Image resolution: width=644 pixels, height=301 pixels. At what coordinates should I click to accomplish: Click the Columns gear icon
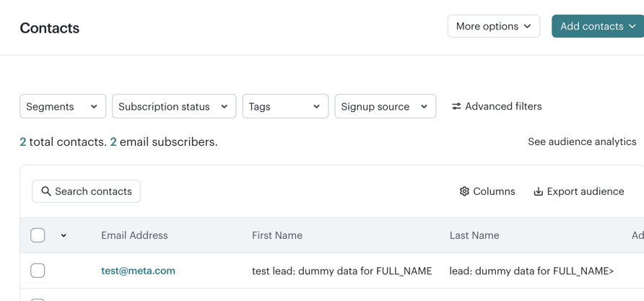(x=464, y=191)
